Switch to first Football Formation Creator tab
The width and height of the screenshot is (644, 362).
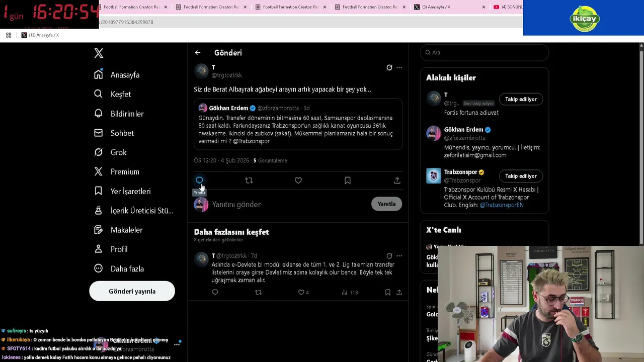[132, 7]
